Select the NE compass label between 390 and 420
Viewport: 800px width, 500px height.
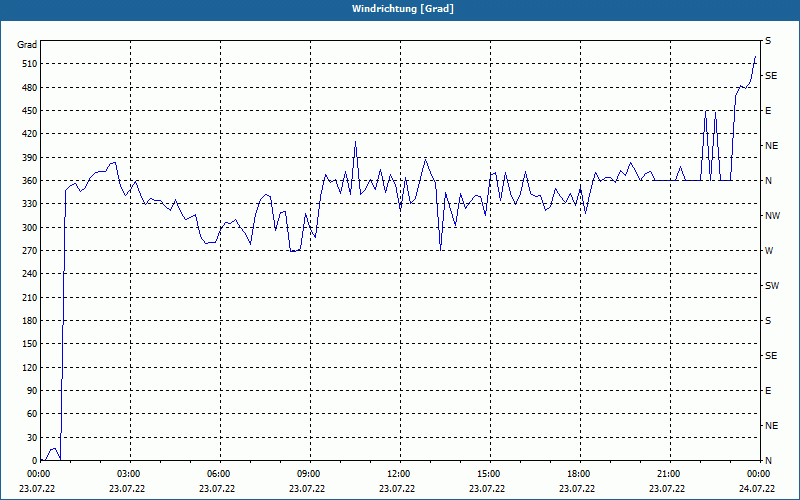pyautogui.click(x=771, y=146)
